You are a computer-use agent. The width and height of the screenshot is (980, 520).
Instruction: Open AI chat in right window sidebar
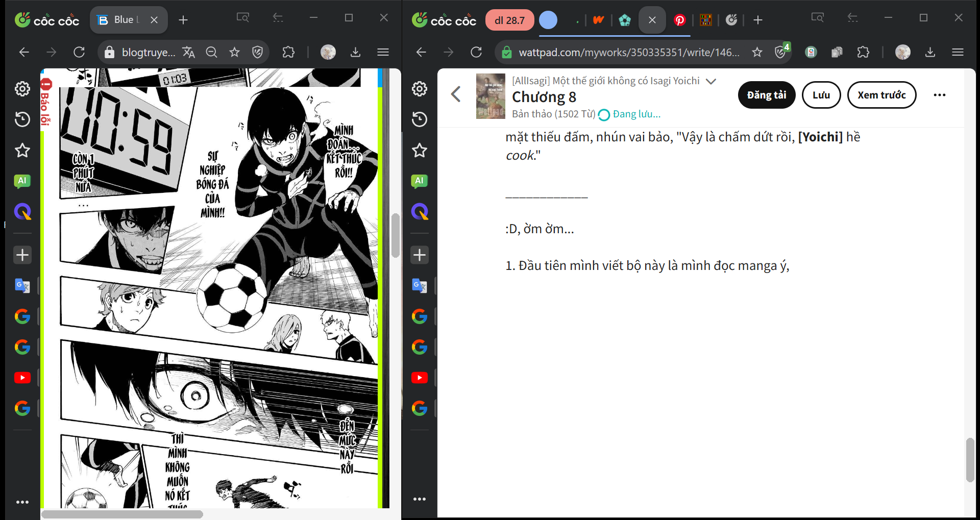point(420,181)
